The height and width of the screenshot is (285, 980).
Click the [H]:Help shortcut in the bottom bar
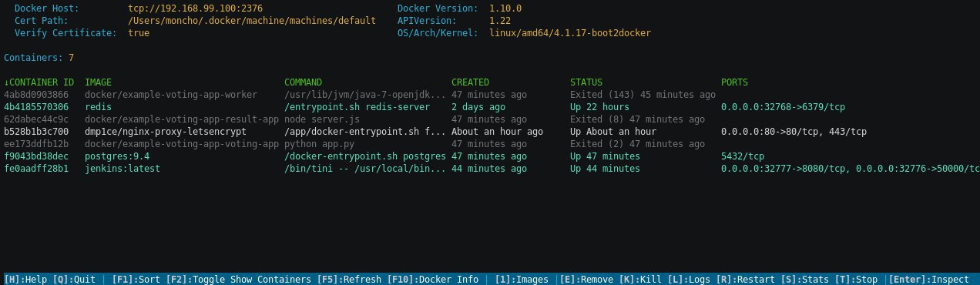(x=25, y=280)
